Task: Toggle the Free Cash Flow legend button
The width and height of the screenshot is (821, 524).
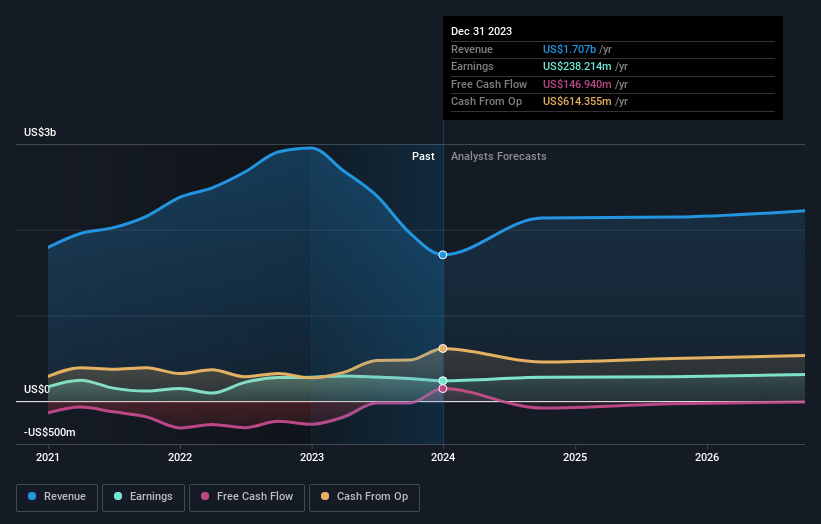Action: pos(247,497)
